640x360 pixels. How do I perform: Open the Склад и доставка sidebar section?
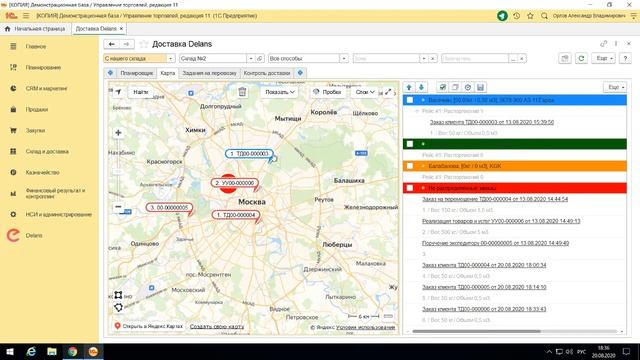tap(47, 151)
